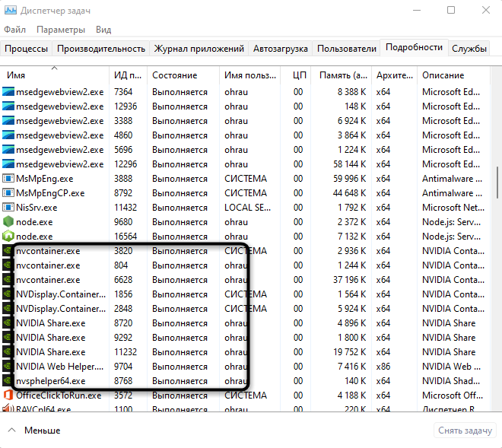502x448 pixels.
Task: Click the Меньше label to show fewer details
Action: [43, 430]
